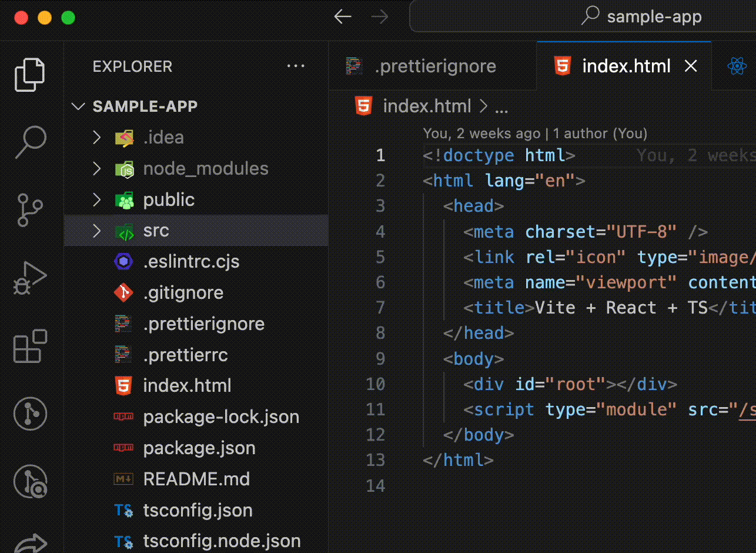Image resolution: width=756 pixels, height=553 pixels.
Task: Click the public folder icon
Action: point(125,200)
